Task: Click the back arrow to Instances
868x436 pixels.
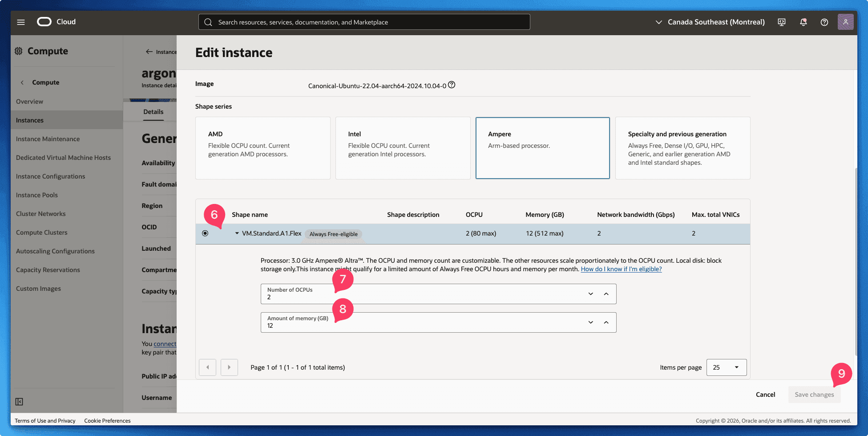Action: 149,52
